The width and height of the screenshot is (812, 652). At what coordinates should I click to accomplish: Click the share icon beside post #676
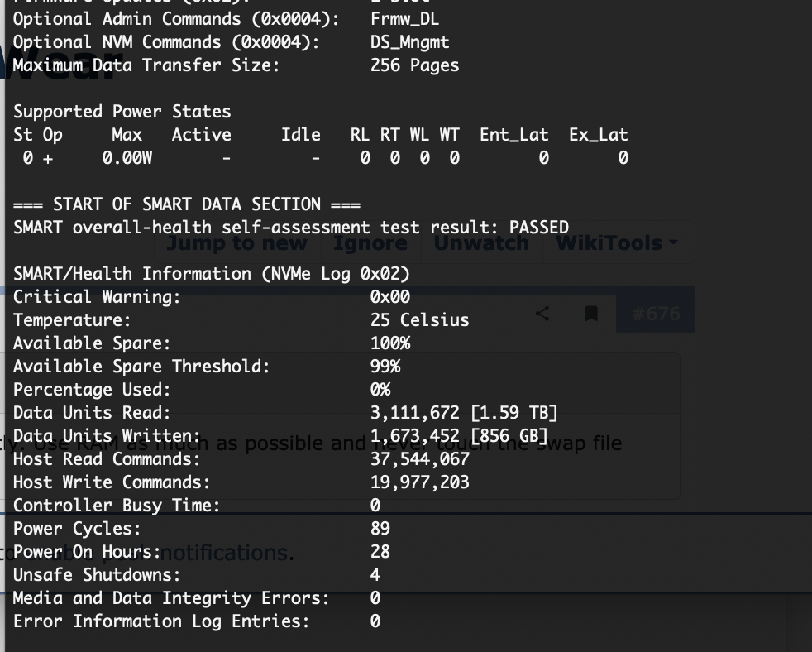tap(542, 314)
